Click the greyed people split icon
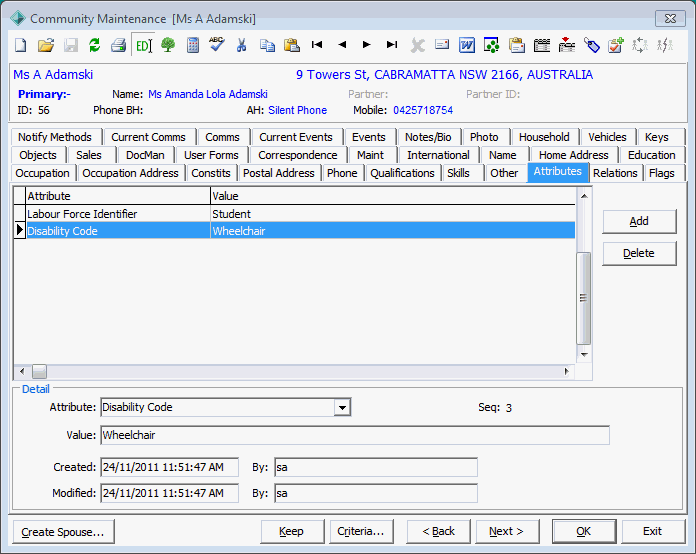The width and height of the screenshot is (696, 554). click(665, 45)
